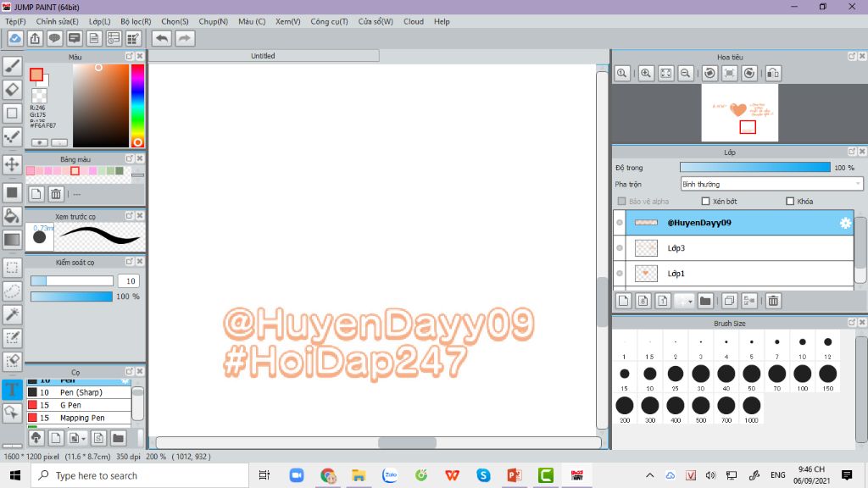This screenshot has height=488, width=868.
Task: Open the add-layer dropdown arrow in Lớp panel
Action: point(690,301)
